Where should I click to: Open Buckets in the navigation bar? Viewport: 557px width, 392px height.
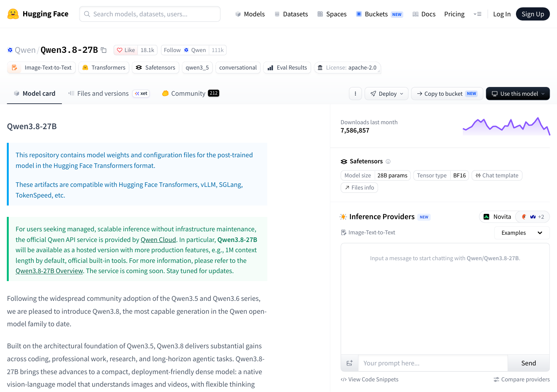click(379, 14)
